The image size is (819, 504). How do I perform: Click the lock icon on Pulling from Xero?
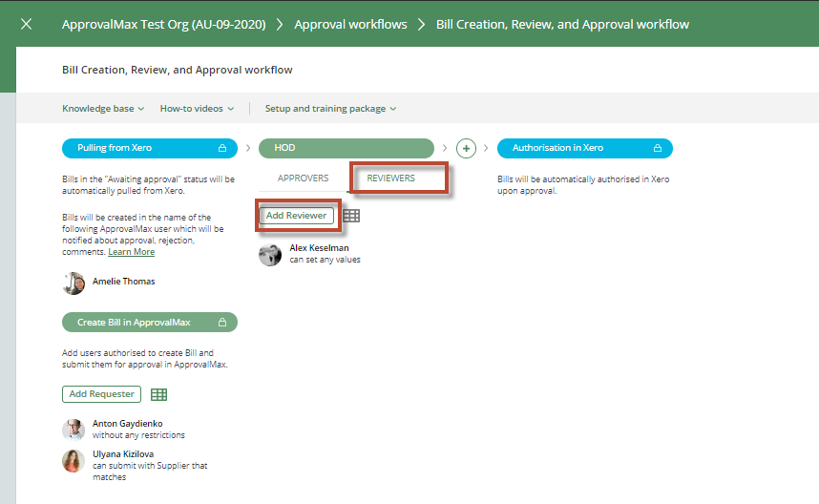[222, 148]
